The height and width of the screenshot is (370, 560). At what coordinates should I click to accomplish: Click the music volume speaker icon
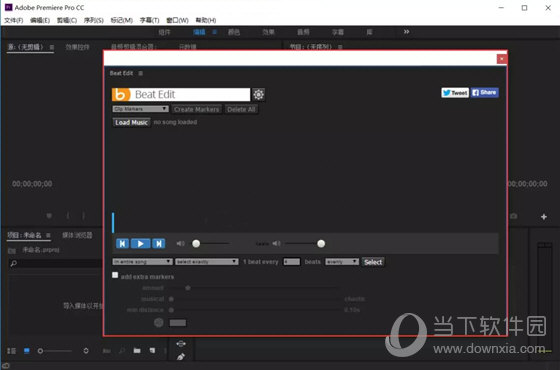(x=180, y=244)
